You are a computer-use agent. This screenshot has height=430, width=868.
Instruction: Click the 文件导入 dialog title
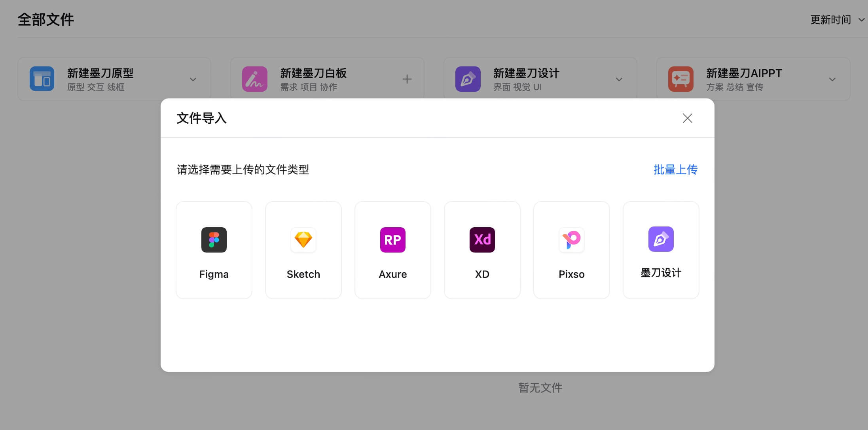(x=201, y=118)
